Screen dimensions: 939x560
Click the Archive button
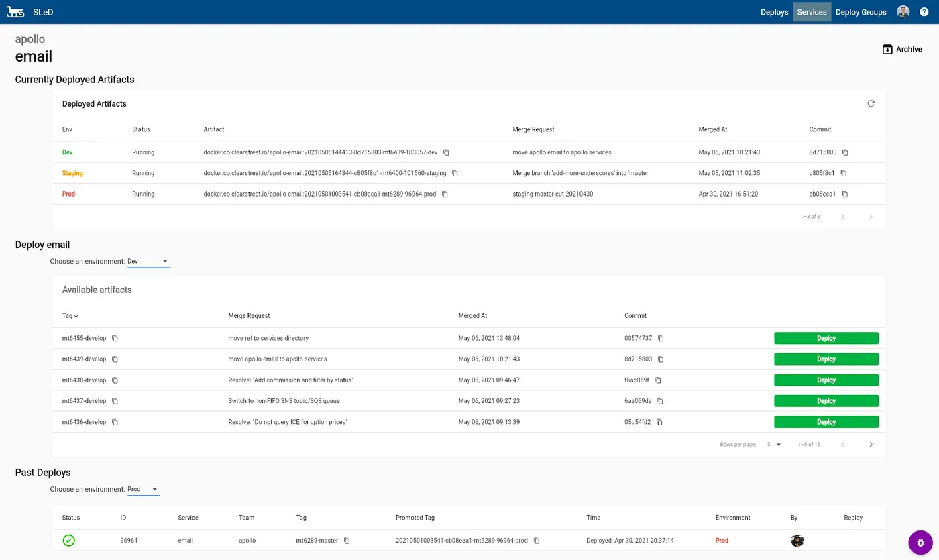[902, 49]
